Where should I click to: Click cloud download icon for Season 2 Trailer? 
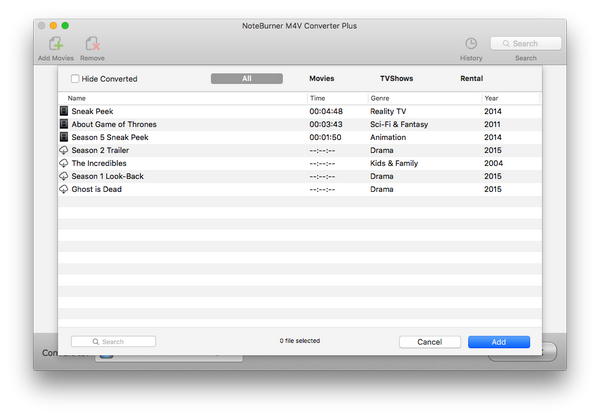pos(64,150)
